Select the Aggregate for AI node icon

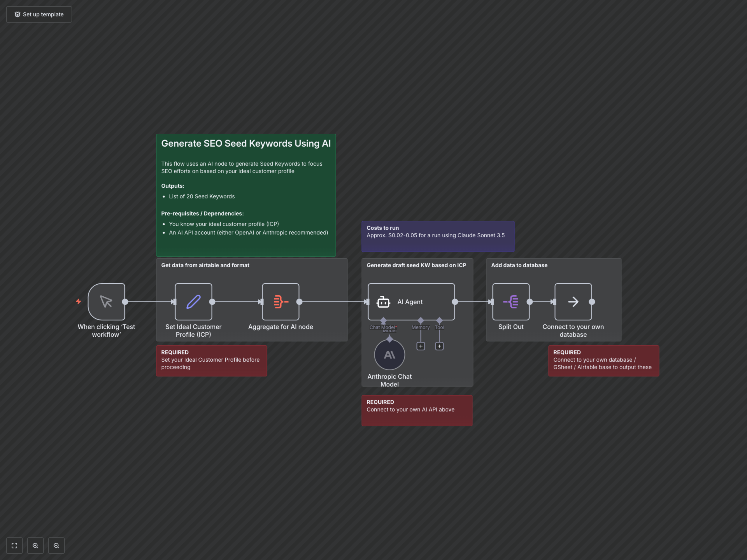281,301
